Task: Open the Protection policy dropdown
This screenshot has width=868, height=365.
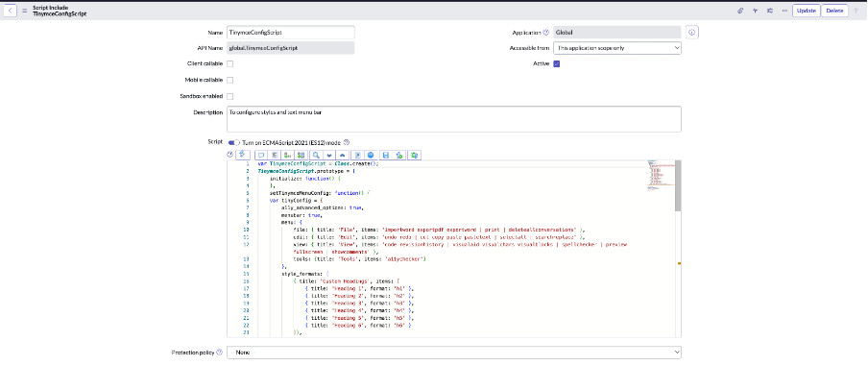Action: (x=454, y=353)
